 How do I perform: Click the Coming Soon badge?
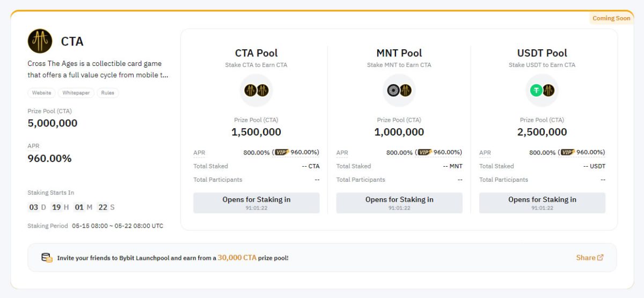(x=611, y=18)
